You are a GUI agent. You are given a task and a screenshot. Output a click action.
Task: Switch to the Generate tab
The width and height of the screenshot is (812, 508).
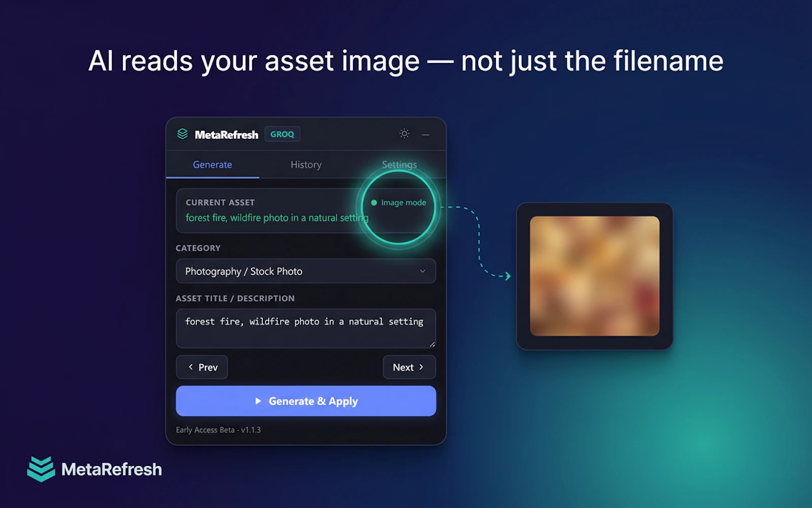coord(212,165)
